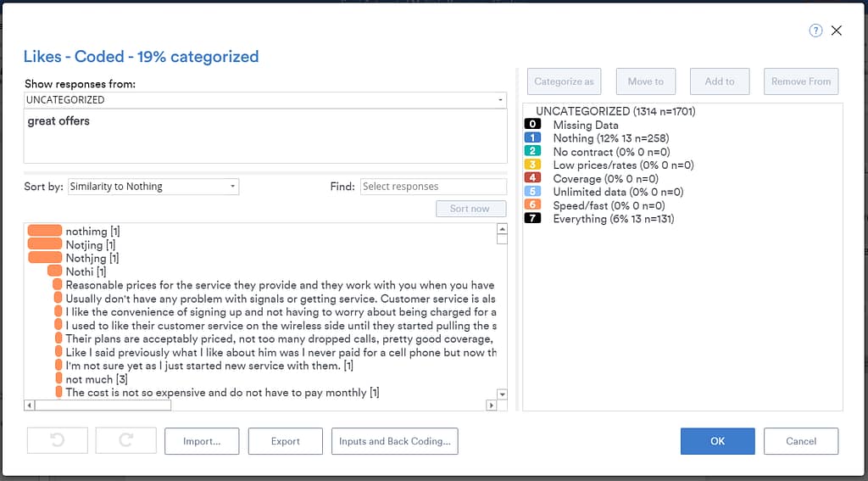
Task: Click the redo arrow button
Action: click(x=125, y=441)
